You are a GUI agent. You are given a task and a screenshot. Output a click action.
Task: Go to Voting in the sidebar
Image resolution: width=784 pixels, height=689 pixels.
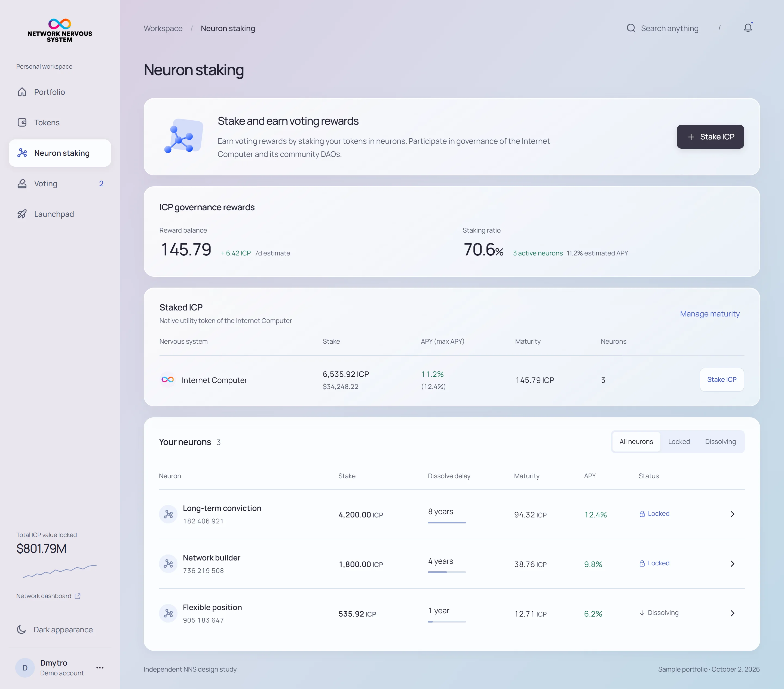pos(60,183)
